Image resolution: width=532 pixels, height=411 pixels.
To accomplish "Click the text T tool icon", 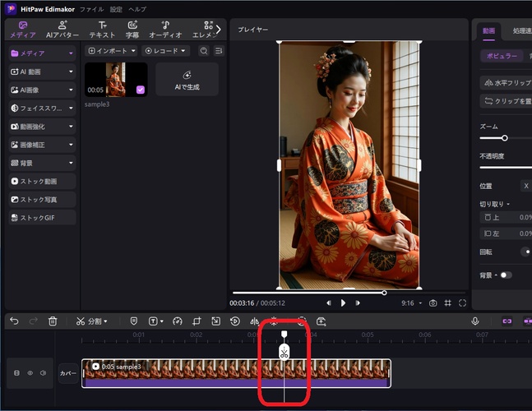I will click(x=154, y=321).
